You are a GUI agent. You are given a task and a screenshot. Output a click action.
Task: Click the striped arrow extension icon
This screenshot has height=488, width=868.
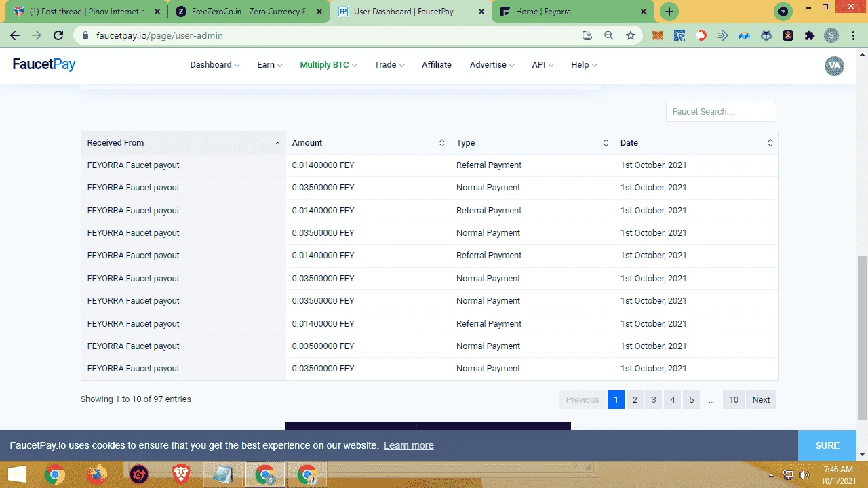click(x=723, y=35)
